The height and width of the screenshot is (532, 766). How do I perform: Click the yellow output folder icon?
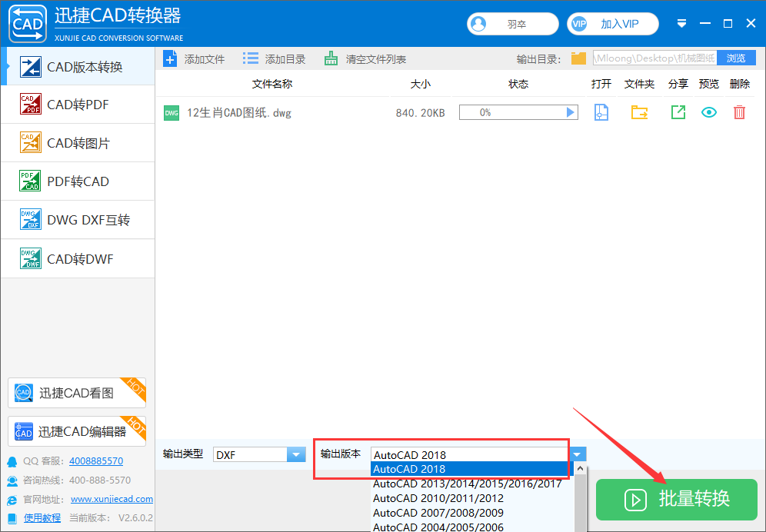coord(578,58)
